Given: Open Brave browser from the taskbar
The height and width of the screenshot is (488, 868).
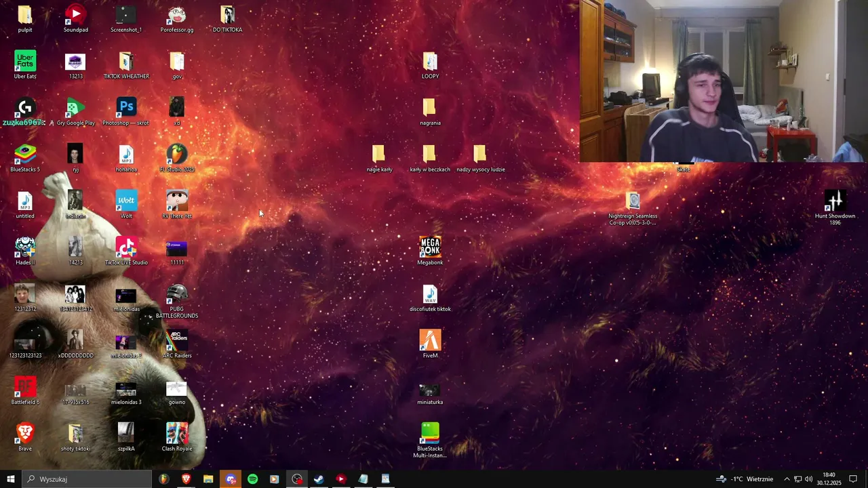Looking at the screenshot, I should [186, 479].
